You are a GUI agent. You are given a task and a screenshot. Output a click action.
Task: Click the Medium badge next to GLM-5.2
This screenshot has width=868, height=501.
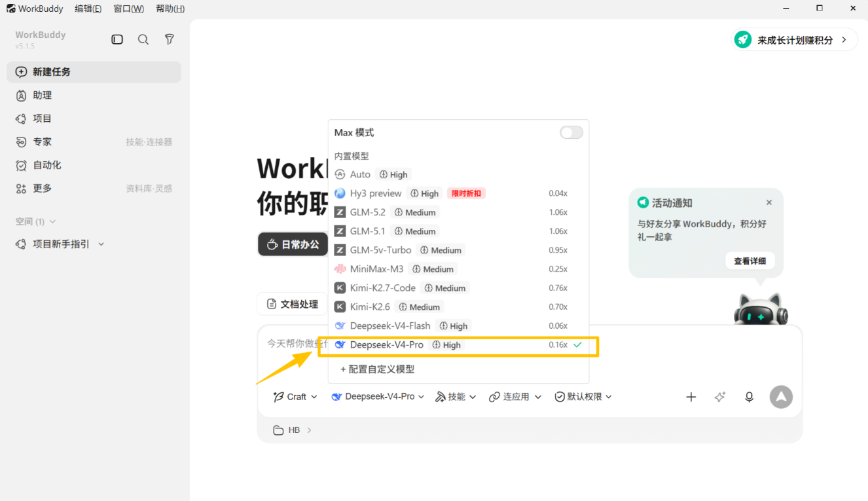(415, 212)
